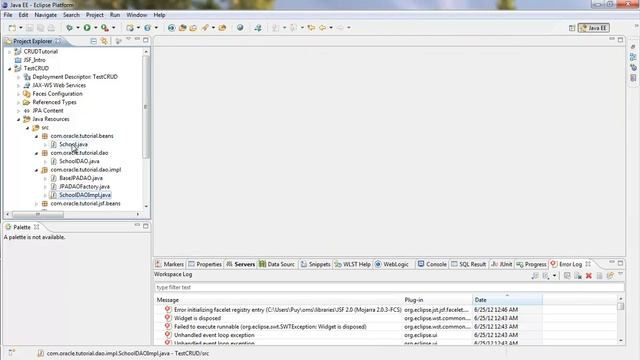This screenshot has width=640, height=360.
Task: Select School.java in the tree
Action: pos(73,144)
